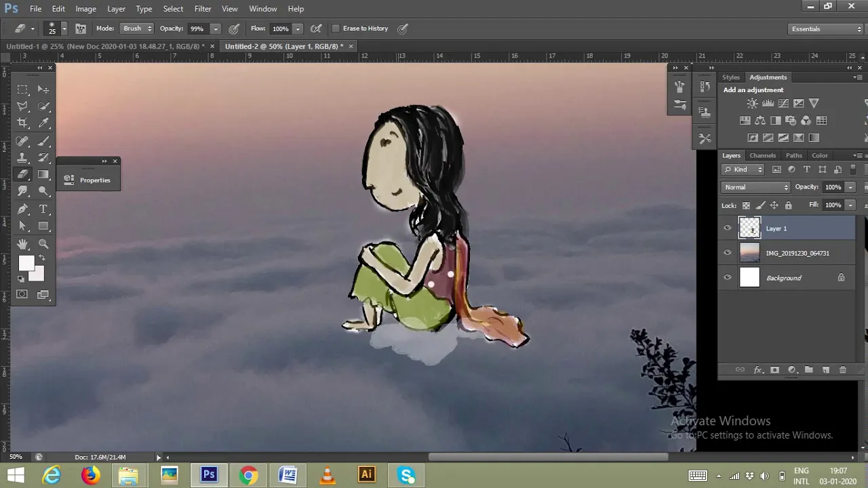Select the Pen tool
868x488 pixels.
point(22,209)
